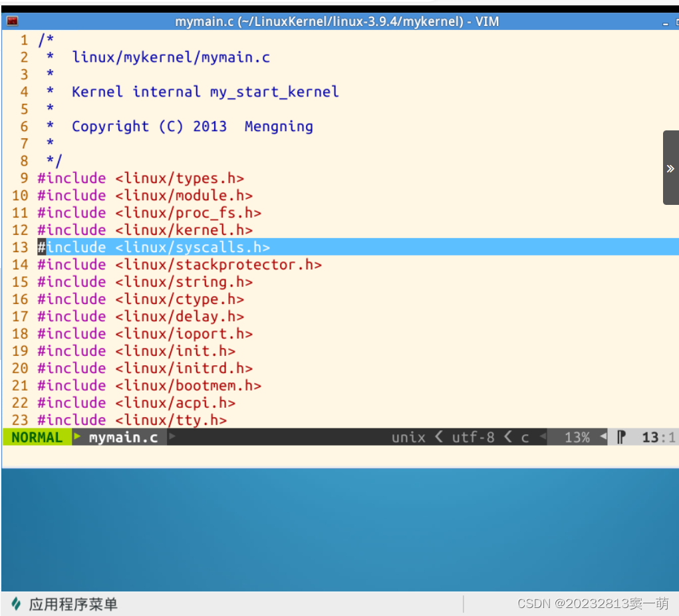Click the NORMAL mode indicator segment
Viewport: 679px width, 616px height.
(37, 437)
